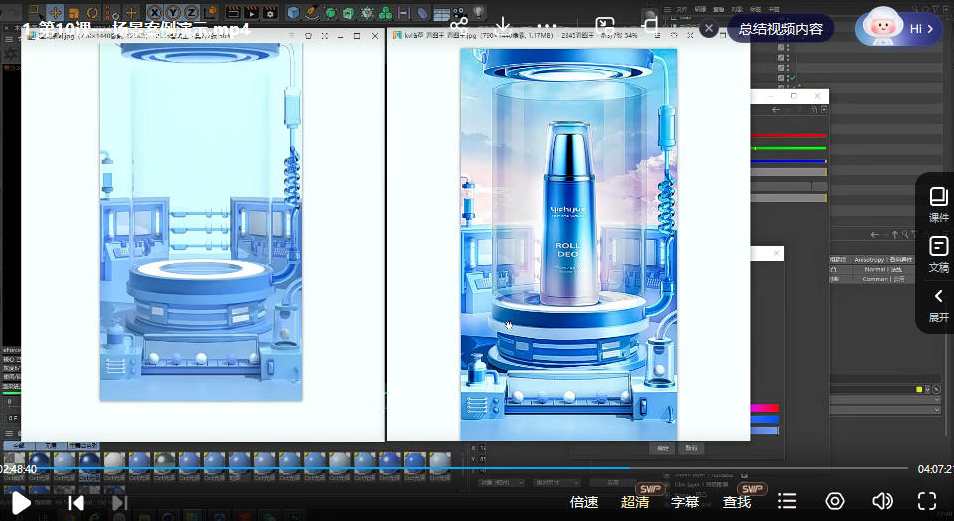This screenshot has height=521, width=954.
Task: Enter fullscreen mode
Action: (x=927, y=501)
